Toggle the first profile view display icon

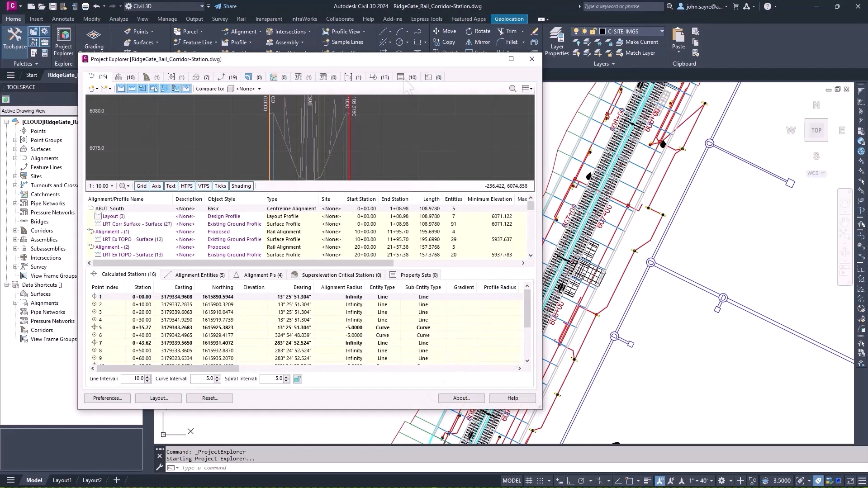coord(121,89)
